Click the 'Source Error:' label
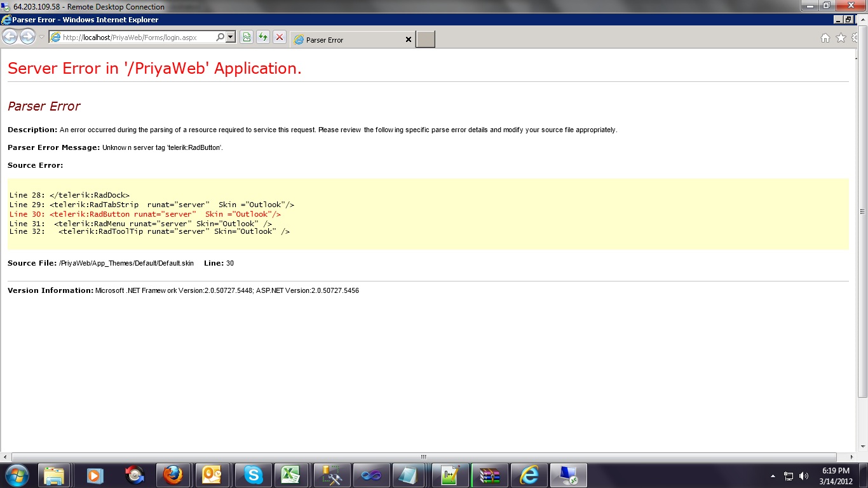This screenshot has width=868, height=488. point(36,165)
